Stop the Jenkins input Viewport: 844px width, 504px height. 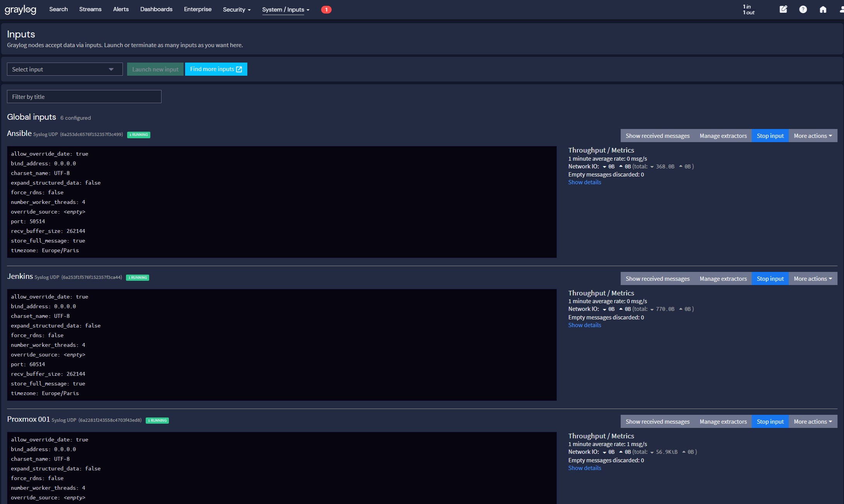click(x=770, y=278)
